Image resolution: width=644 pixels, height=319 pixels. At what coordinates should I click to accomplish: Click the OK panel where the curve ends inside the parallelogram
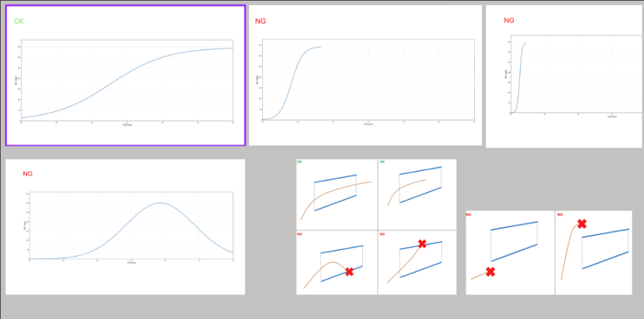417,194
